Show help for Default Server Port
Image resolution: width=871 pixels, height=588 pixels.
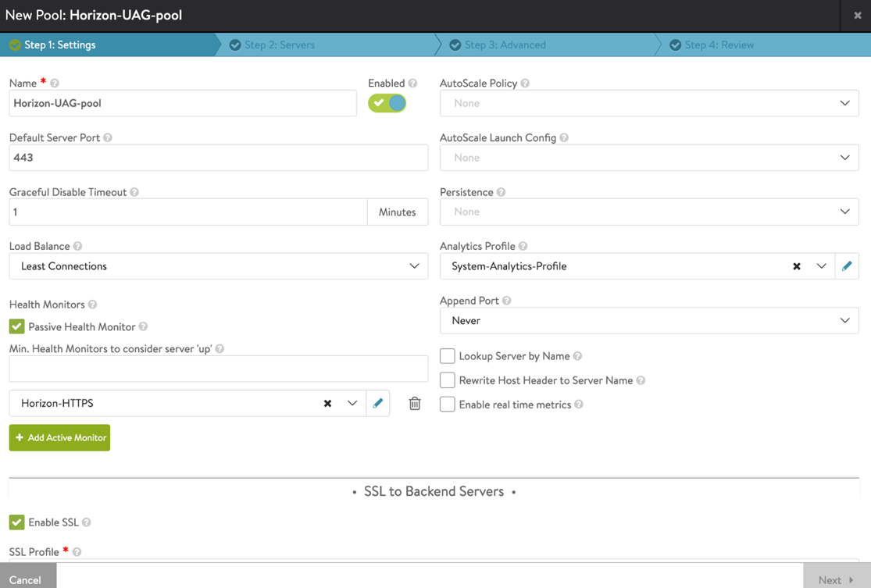pyautogui.click(x=108, y=137)
